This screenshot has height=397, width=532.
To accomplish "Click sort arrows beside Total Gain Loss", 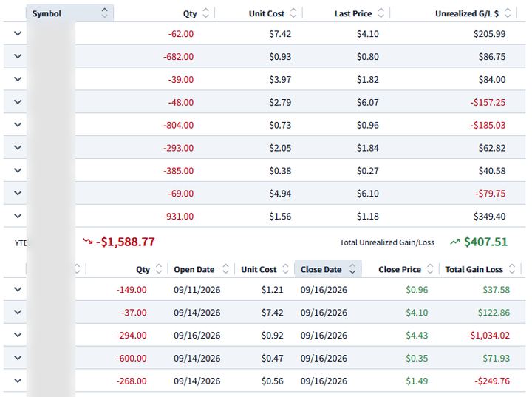I will click(x=512, y=269).
